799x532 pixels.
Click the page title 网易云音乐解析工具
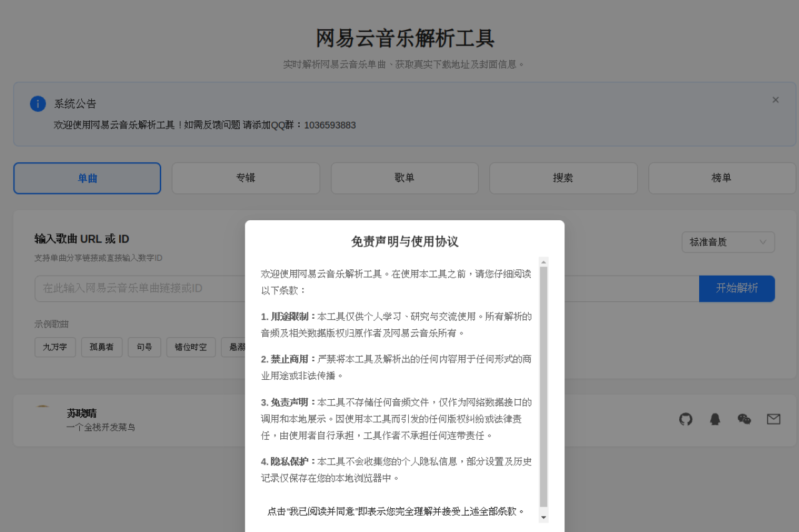[x=405, y=39]
